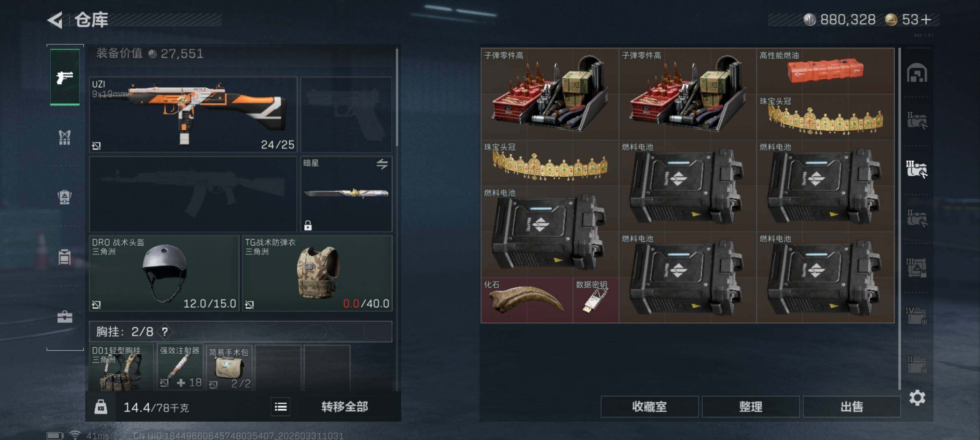Add currency with the plus sign
This screenshot has height=440, width=980.
[926, 19]
